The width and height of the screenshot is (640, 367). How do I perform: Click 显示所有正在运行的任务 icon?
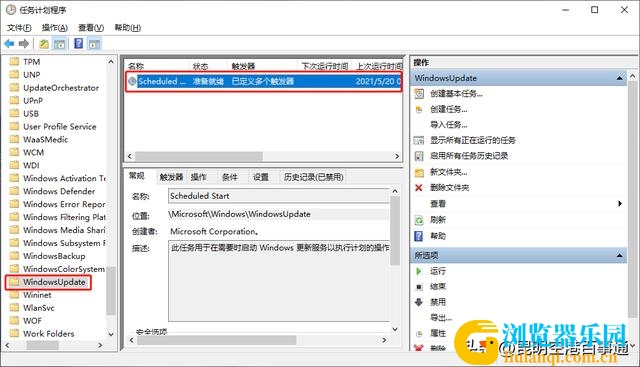pyautogui.click(x=419, y=140)
